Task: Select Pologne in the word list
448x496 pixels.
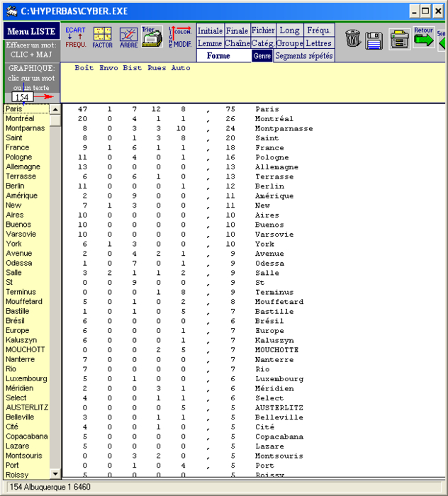Action: click(27, 157)
